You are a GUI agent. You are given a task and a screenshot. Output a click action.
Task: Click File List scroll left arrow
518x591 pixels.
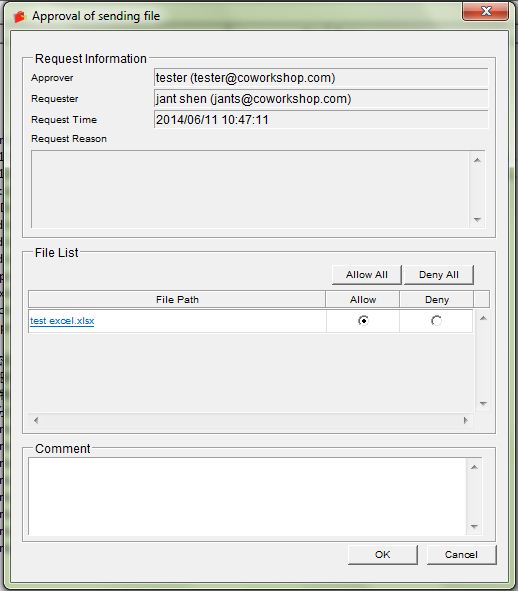pyautogui.click(x=36, y=420)
